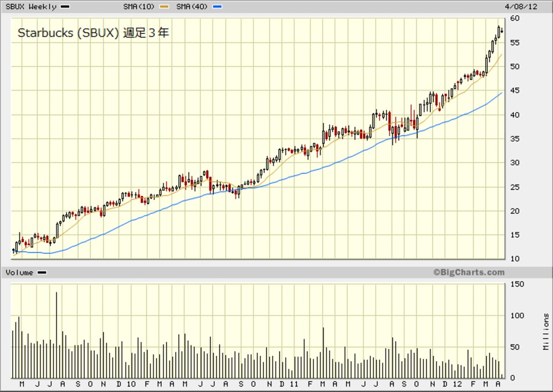Click the SBUX Weekly legend label
Image resolution: width=553 pixels, height=392 pixels.
click(x=31, y=7)
